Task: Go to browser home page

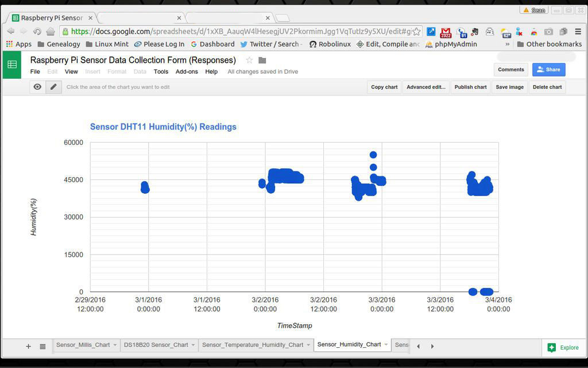Action: [51, 31]
